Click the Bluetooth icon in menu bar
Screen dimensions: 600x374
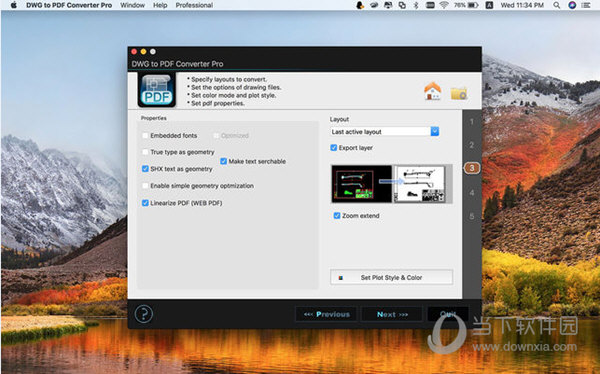click(416, 5)
